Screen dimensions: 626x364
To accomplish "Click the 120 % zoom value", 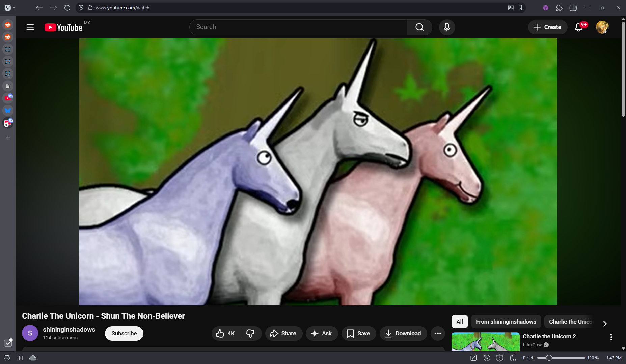I will click(x=593, y=358).
